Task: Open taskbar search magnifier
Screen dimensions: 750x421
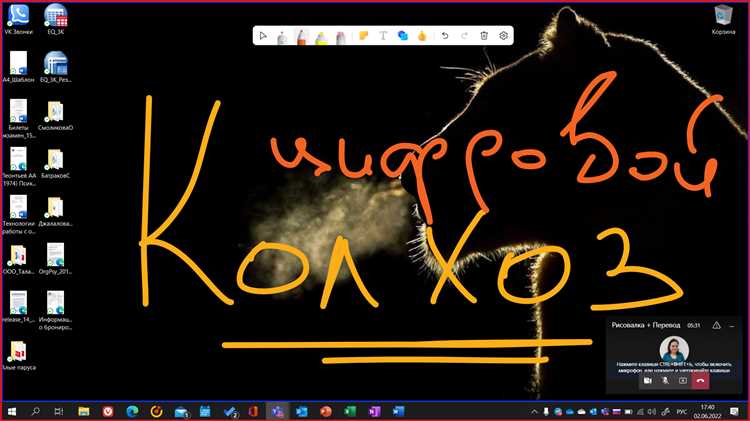Action: 35,411
